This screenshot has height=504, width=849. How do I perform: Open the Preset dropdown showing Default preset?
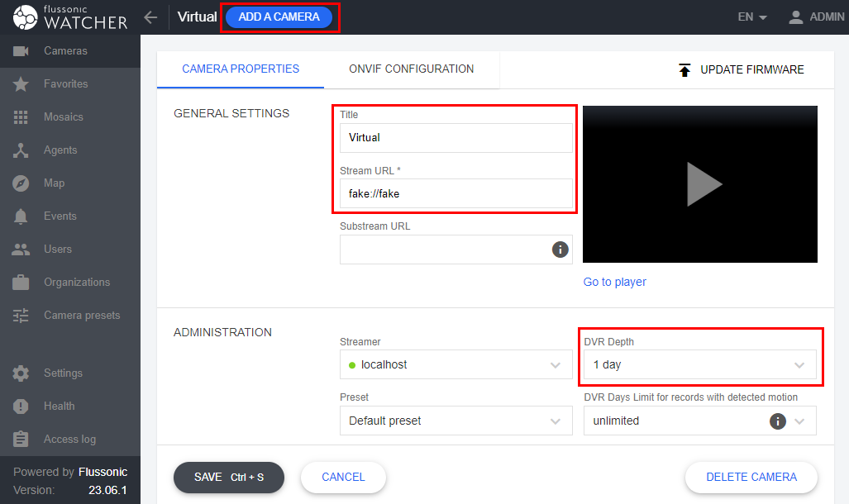pos(456,421)
